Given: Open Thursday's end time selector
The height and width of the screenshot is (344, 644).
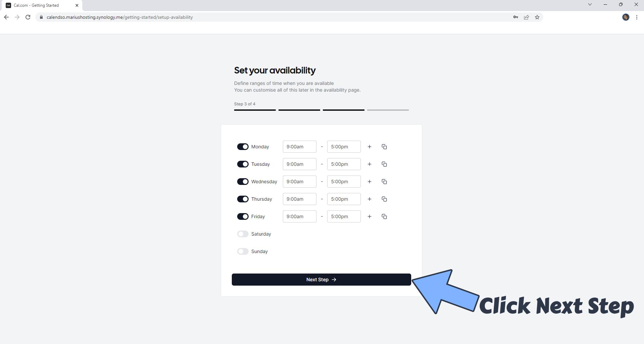Looking at the screenshot, I should pos(344,199).
